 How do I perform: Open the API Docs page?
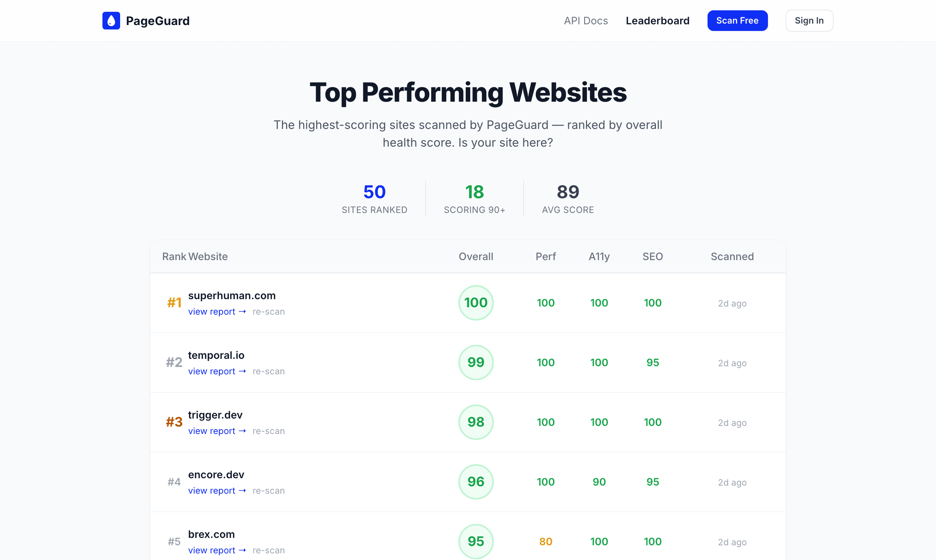[x=586, y=21]
